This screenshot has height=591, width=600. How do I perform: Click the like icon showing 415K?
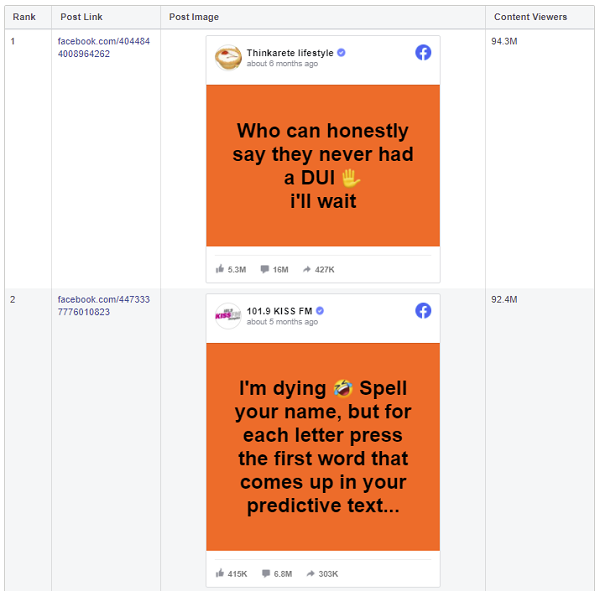[x=220, y=573]
